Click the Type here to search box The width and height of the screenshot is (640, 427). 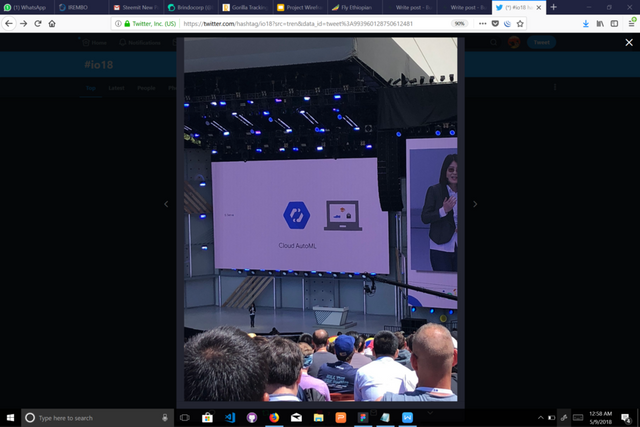97,418
